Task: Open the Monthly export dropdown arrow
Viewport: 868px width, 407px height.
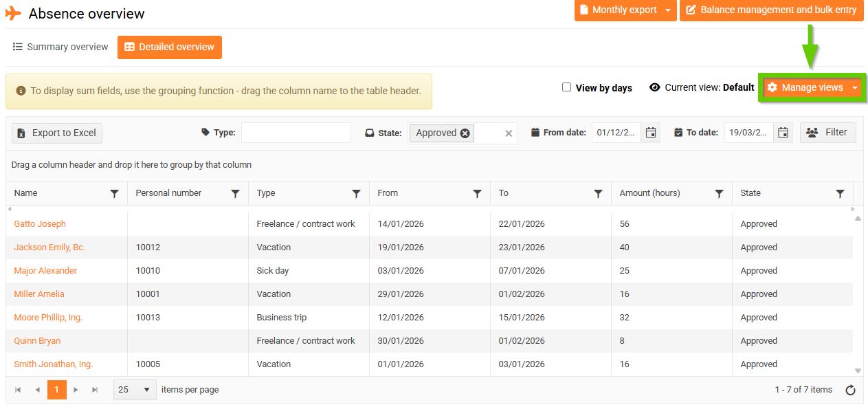Action: coord(668,10)
